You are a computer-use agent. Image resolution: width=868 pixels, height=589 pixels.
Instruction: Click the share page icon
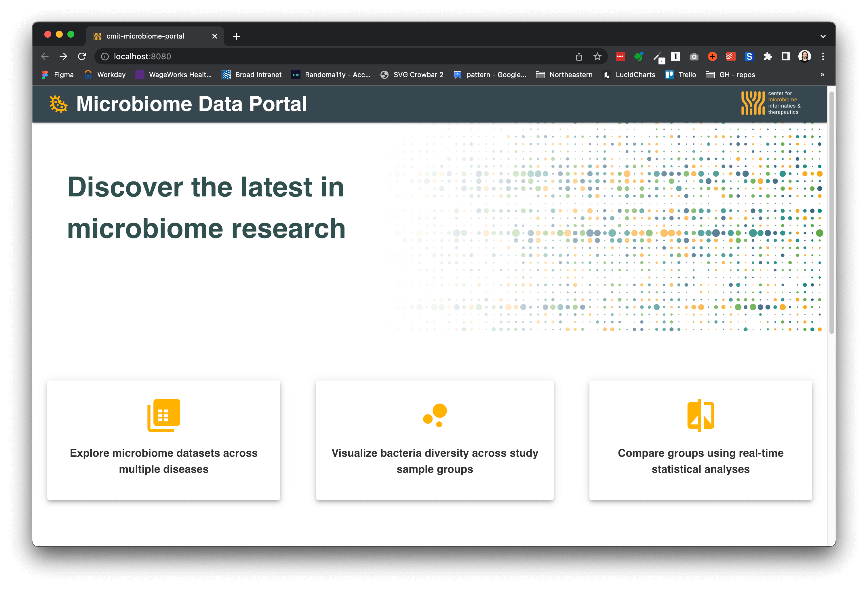[579, 56]
